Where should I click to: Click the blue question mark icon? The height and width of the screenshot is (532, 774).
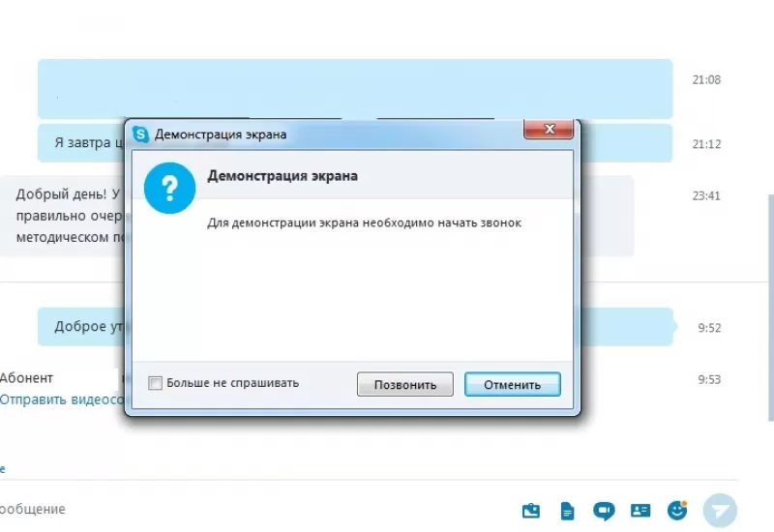(169, 188)
